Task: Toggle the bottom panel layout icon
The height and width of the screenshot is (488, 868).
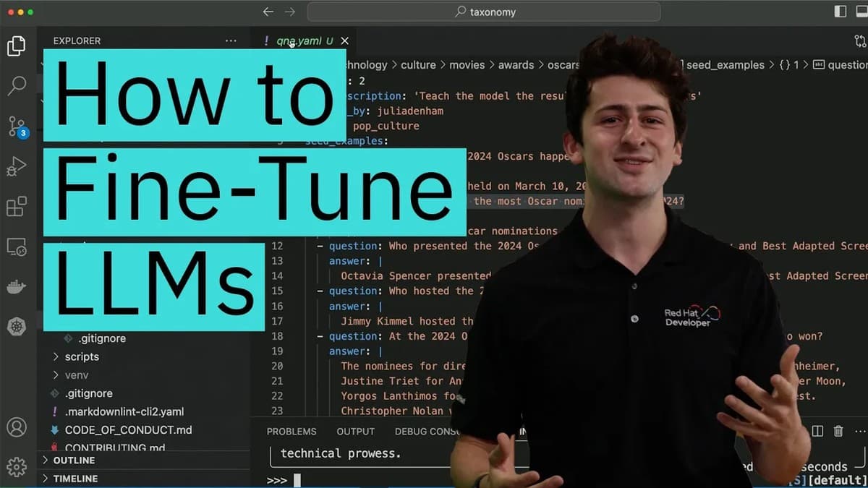Action: (x=861, y=12)
